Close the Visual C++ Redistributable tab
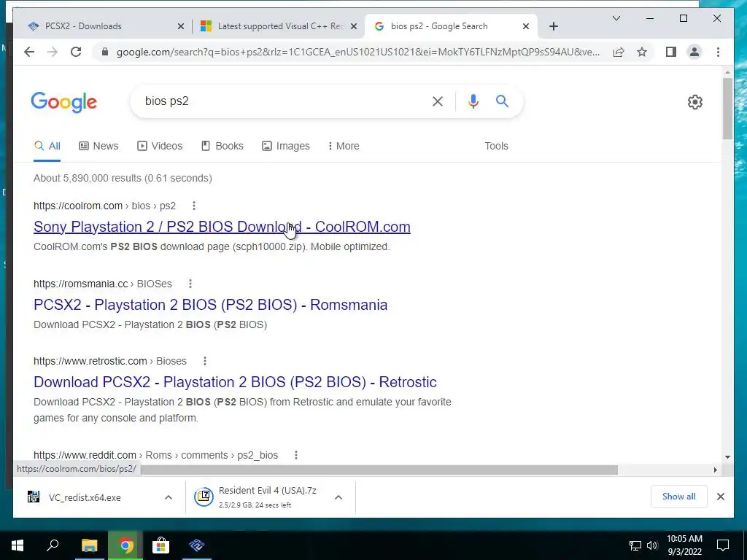 (354, 27)
